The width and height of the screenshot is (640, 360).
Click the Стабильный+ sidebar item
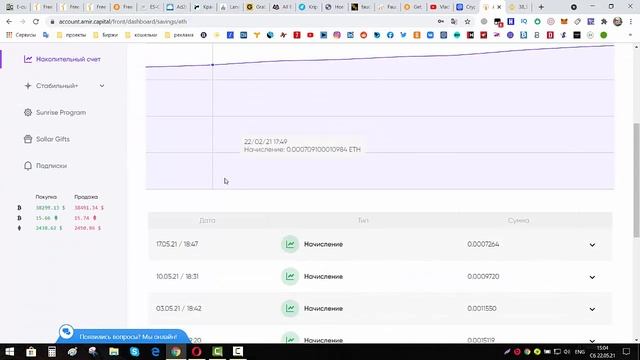pos(57,86)
